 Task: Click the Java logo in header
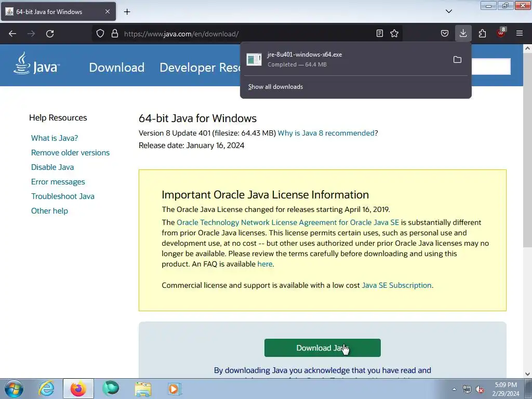[36, 63]
